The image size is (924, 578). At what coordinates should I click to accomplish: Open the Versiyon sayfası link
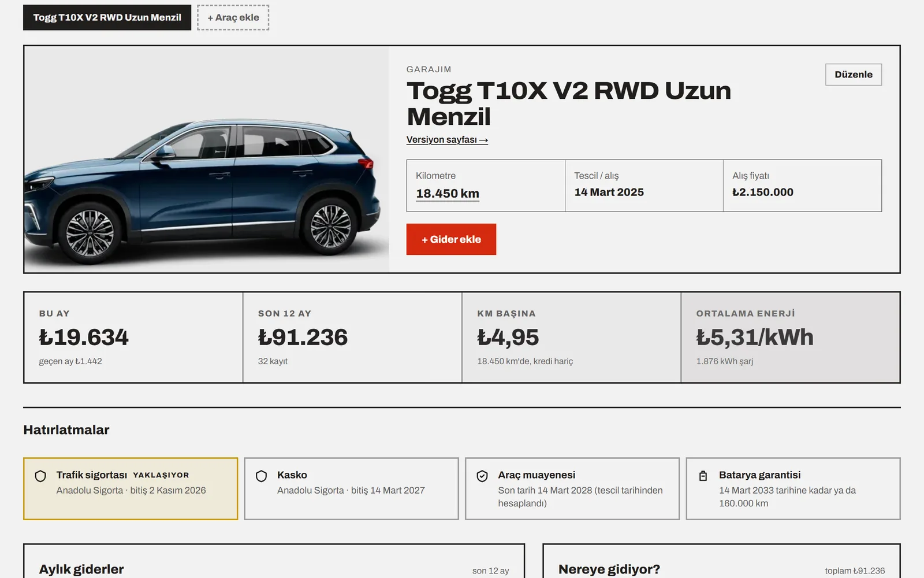447,140
